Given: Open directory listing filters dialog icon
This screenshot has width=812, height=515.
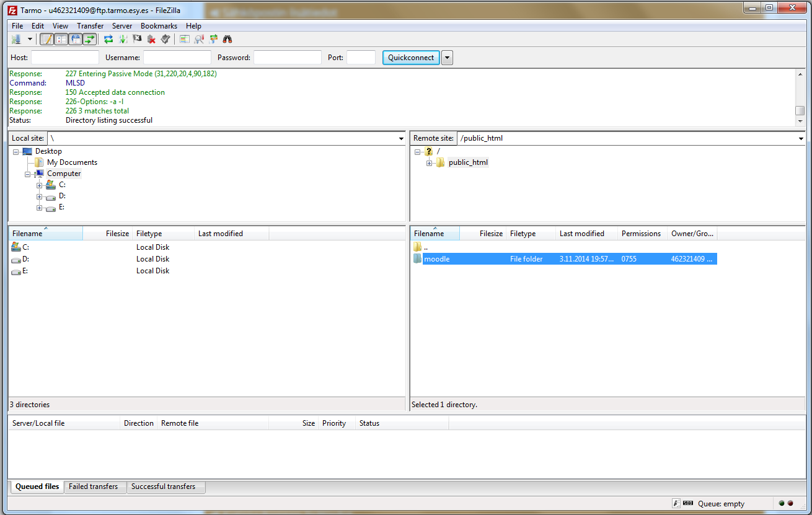Looking at the screenshot, I should tap(184, 39).
